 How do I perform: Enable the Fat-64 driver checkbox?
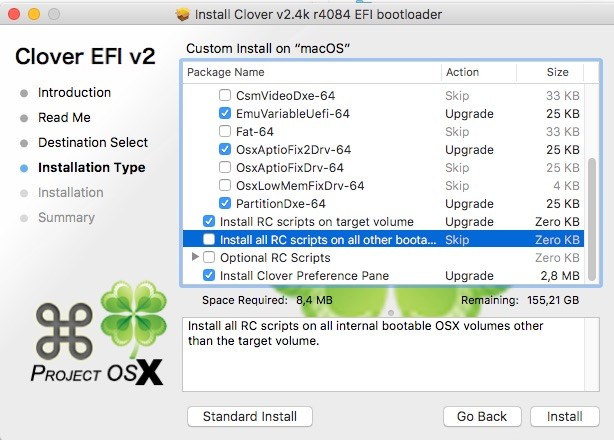(225, 131)
